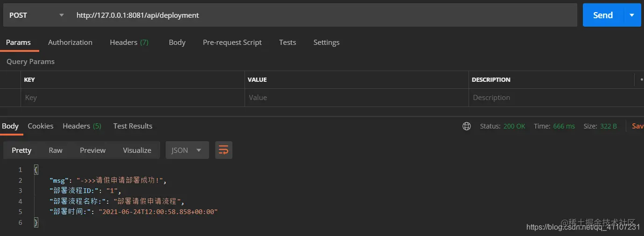
Task: Click the "部署请假申请流程" value
Action: [147, 201]
